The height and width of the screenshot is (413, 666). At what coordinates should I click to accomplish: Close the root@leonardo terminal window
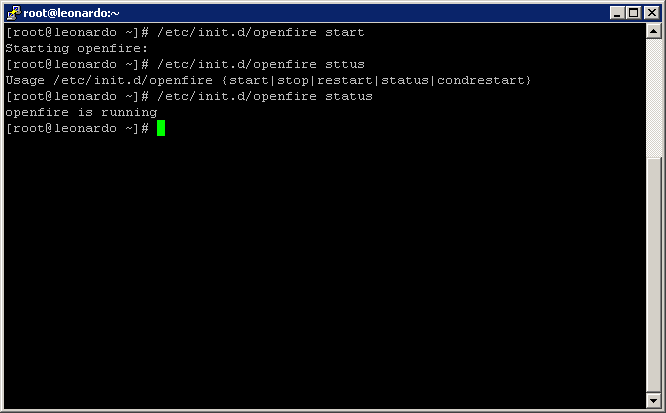tap(652, 13)
